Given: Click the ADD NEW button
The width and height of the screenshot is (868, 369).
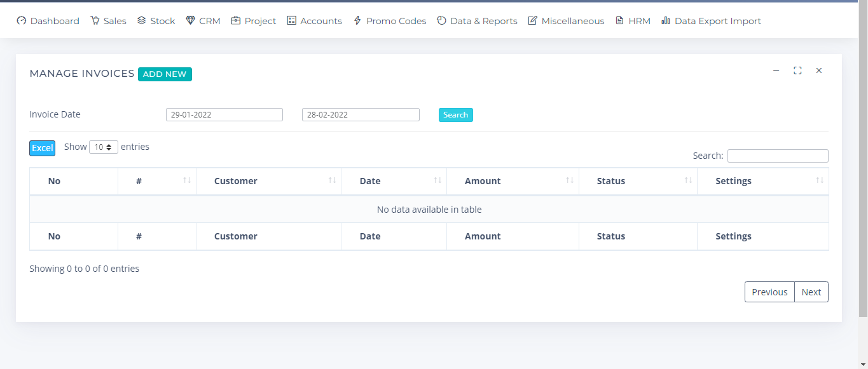Looking at the screenshot, I should pyautogui.click(x=165, y=74).
